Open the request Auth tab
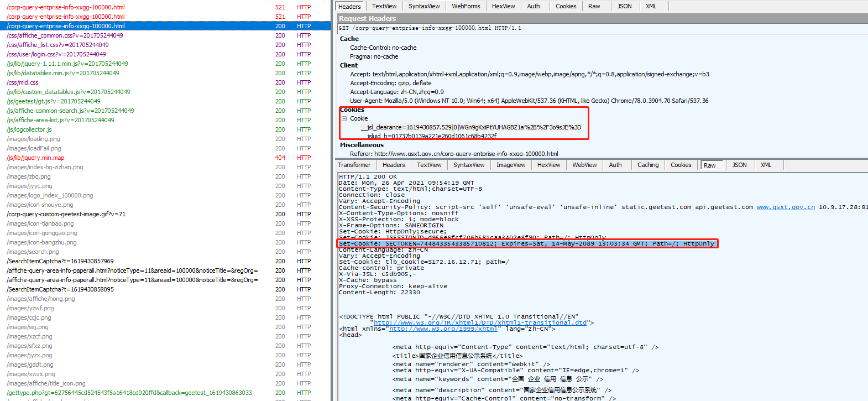The width and height of the screenshot is (868, 401). pos(534,6)
